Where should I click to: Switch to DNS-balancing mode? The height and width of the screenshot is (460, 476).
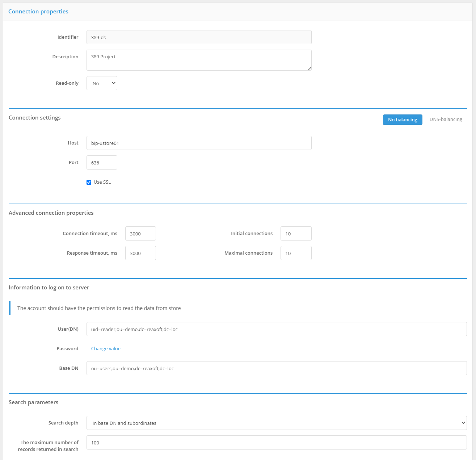446,120
